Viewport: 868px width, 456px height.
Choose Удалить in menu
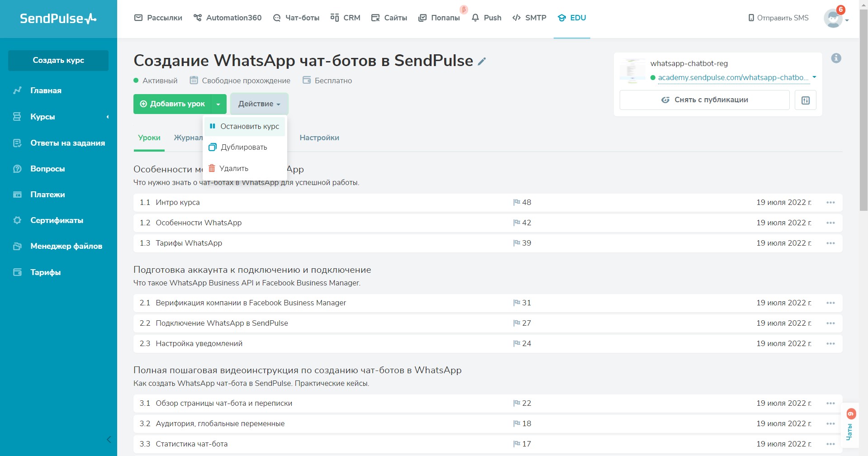[x=245, y=168]
